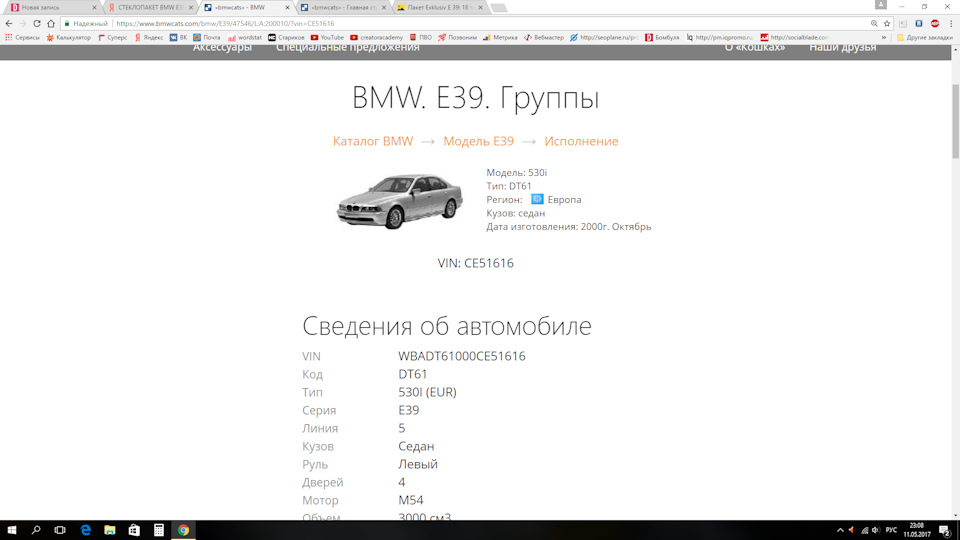Open the Chrome profile user icon
The image size is (960, 540).
click(x=880, y=5)
